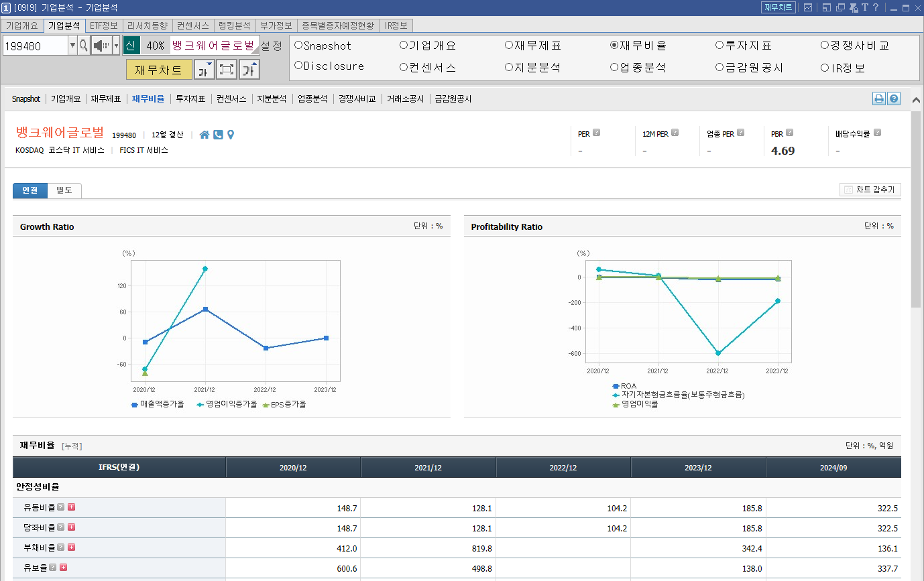Expand the 당좌비율 row plus button

(x=71, y=527)
